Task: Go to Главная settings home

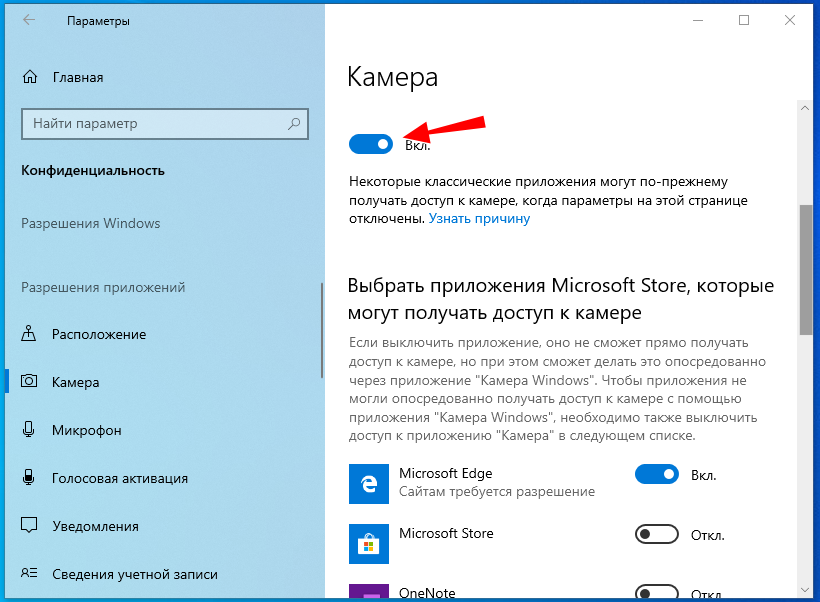Action: 77,77
